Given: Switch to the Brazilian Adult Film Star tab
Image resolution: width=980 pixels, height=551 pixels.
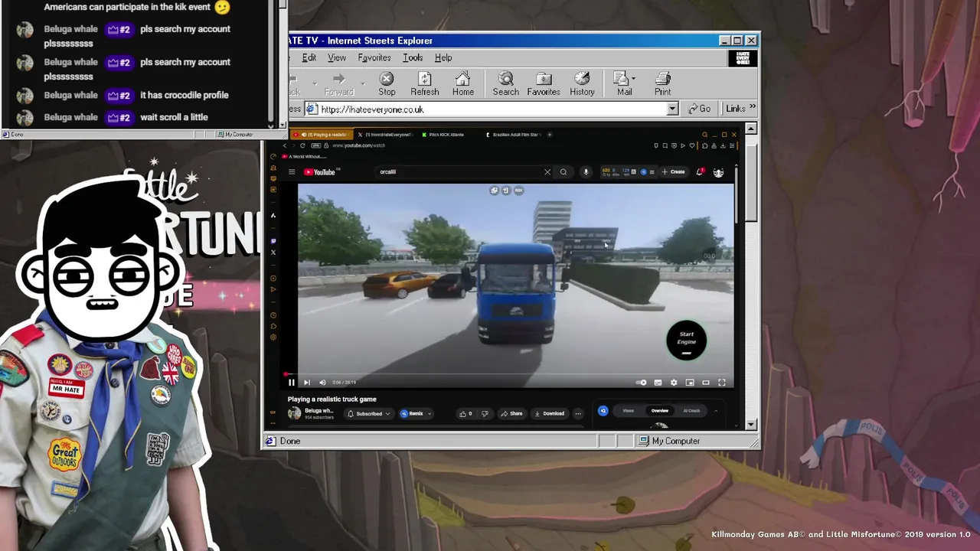Looking at the screenshot, I should (514, 135).
